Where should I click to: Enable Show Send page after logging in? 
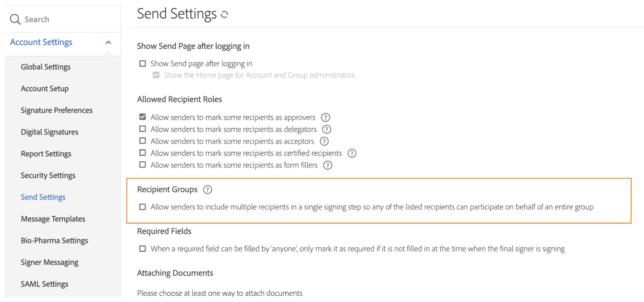(142, 63)
